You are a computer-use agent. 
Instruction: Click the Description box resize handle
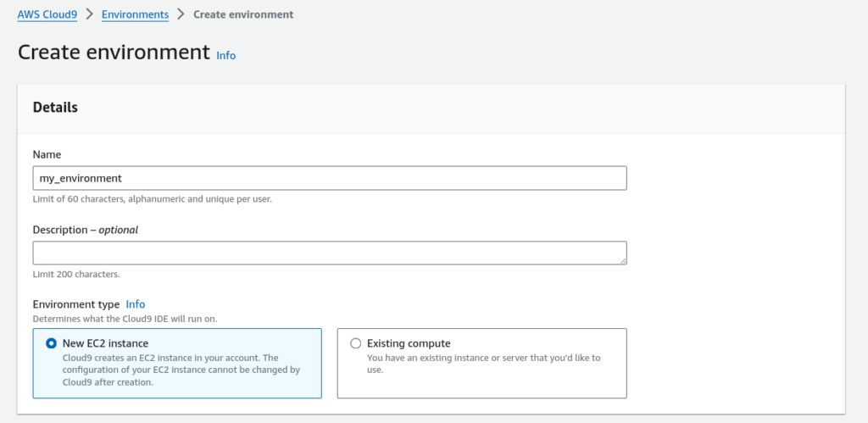point(623,261)
